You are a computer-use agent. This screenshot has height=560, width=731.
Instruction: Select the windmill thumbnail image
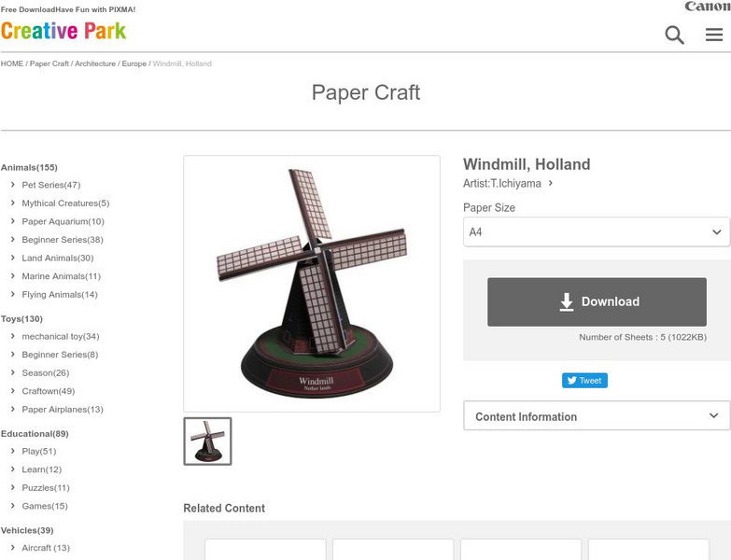click(x=207, y=441)
